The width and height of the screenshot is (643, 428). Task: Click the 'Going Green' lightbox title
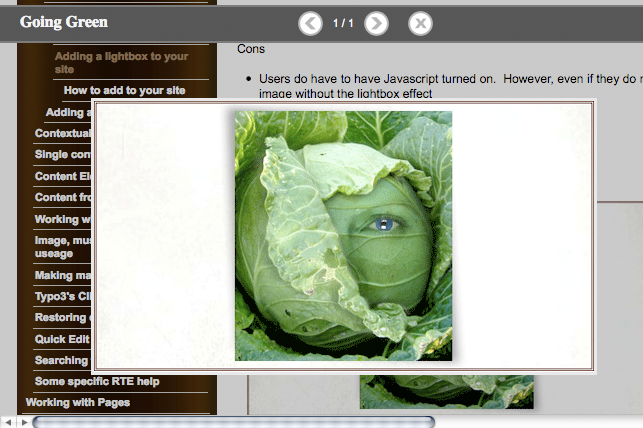[64, 22]
